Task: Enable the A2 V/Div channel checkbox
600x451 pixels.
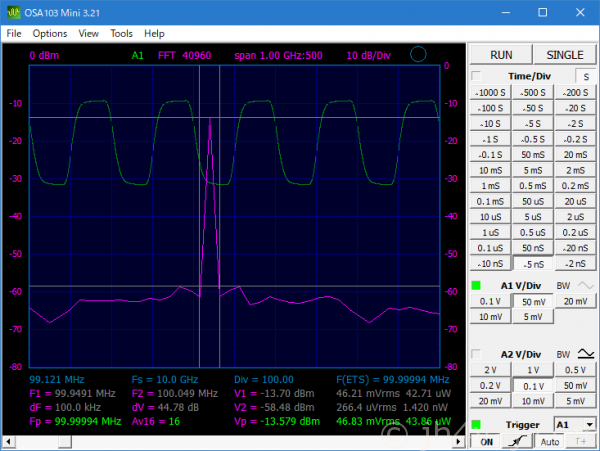Action: click(x=476, y=354)
